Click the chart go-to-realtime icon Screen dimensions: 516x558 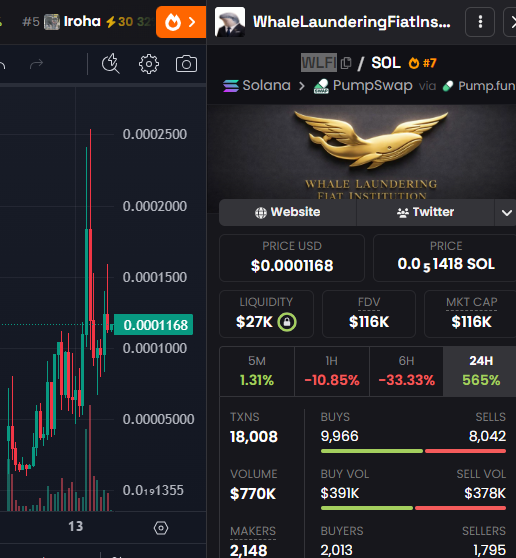[x=161, y=528]
